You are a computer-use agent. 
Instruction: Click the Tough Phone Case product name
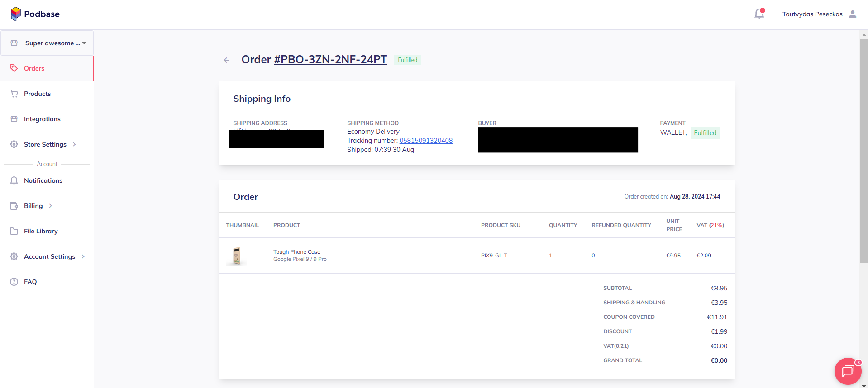click(x=296, y=252)
